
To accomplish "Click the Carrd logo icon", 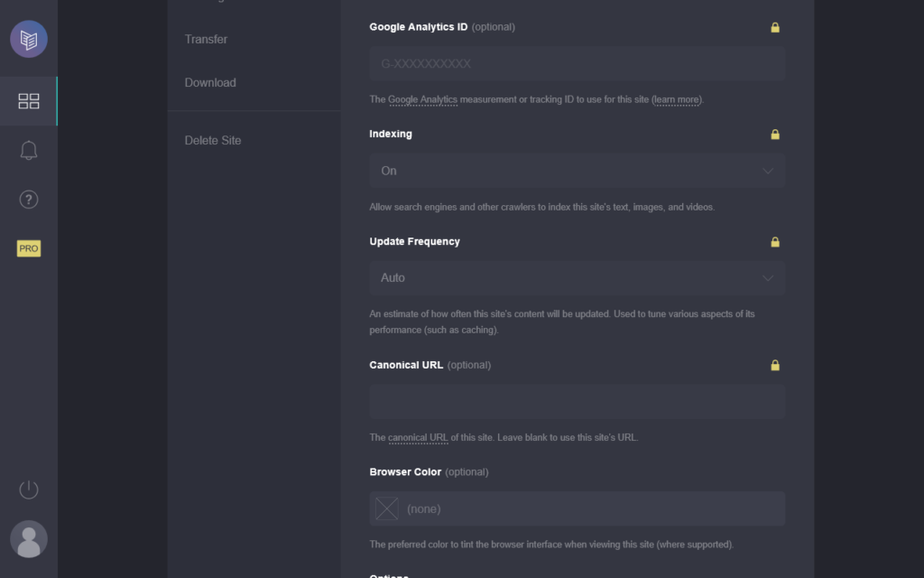I will [29, 39].
